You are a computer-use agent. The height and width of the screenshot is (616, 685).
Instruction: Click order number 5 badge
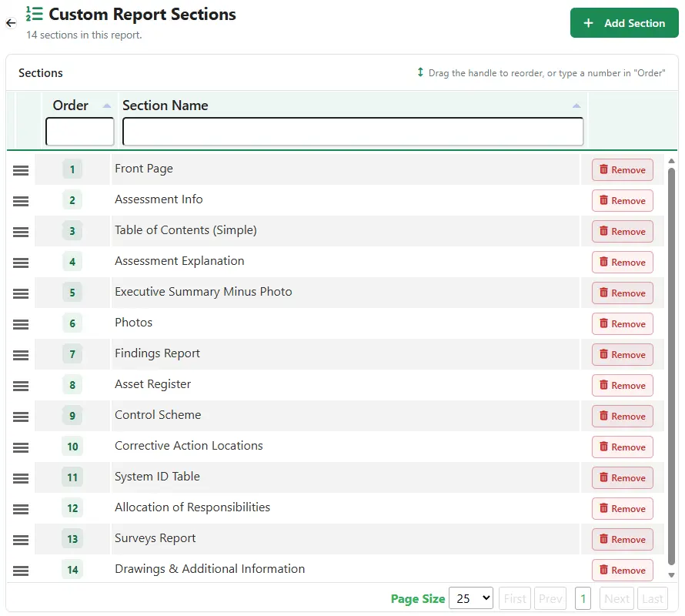click(72, 293)
